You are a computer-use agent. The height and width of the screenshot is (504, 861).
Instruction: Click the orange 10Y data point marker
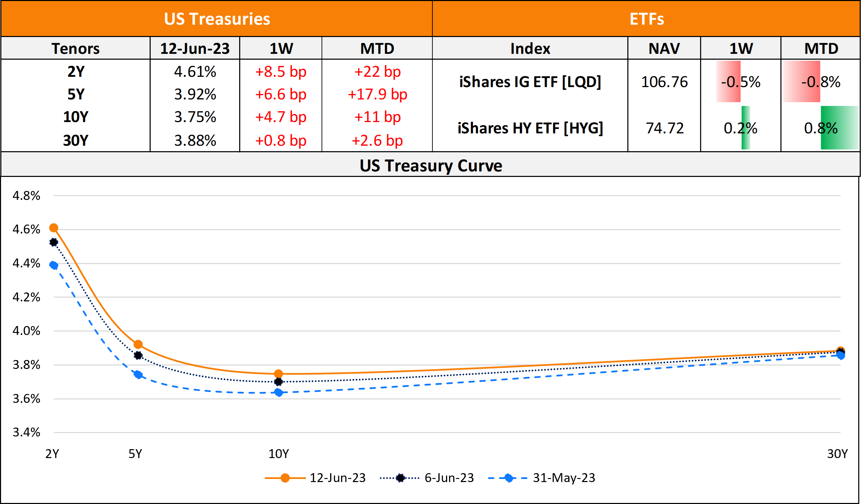click(x=279, y=374)
